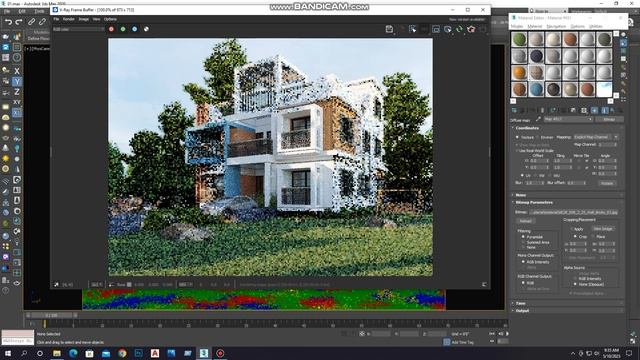
Task: Toggle Use Real-World Scale checkbox
Action: pyautogui.click(x=517, y=151)
